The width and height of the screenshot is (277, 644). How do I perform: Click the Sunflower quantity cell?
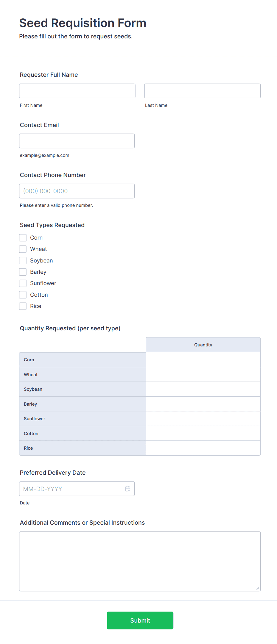[203, 419]
